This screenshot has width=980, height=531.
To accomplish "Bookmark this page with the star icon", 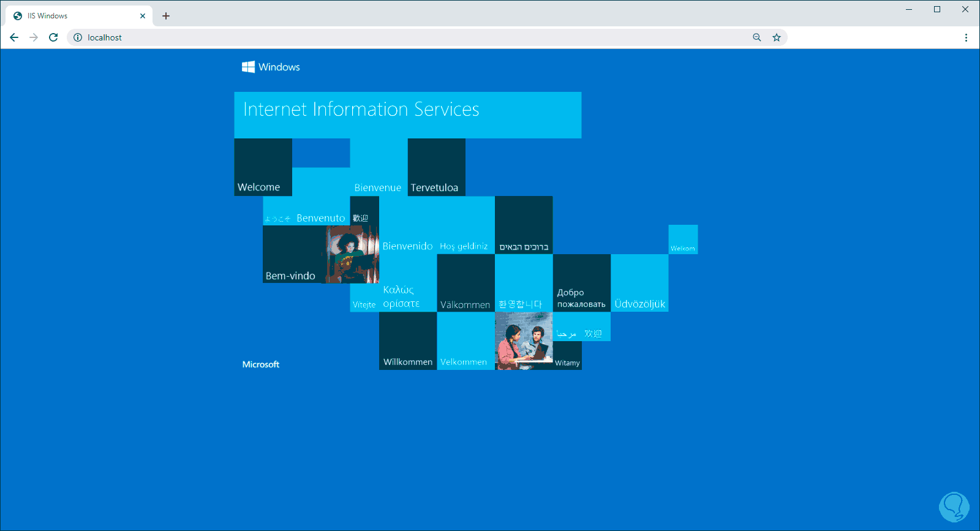I will tap(777, 37).
